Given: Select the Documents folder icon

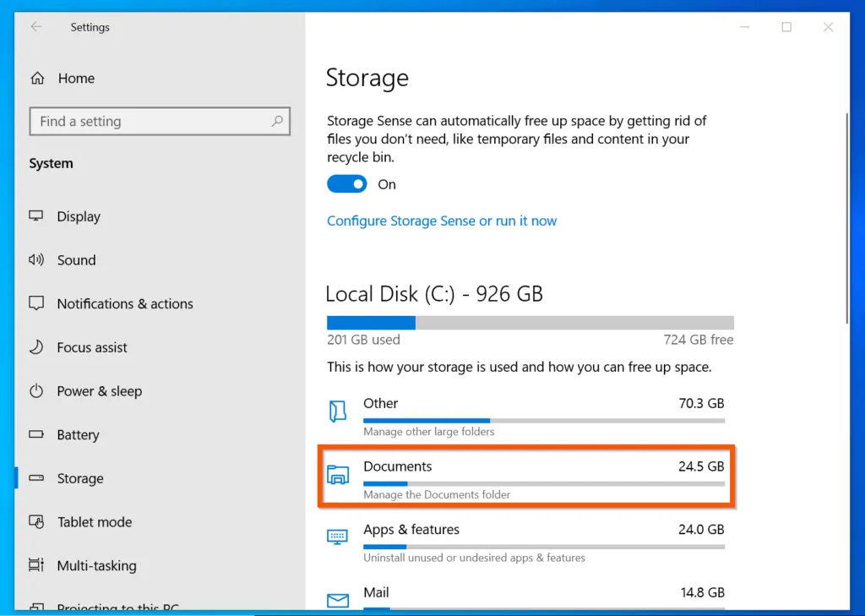Looking at the screenshot, I should [x=338, y=476].
